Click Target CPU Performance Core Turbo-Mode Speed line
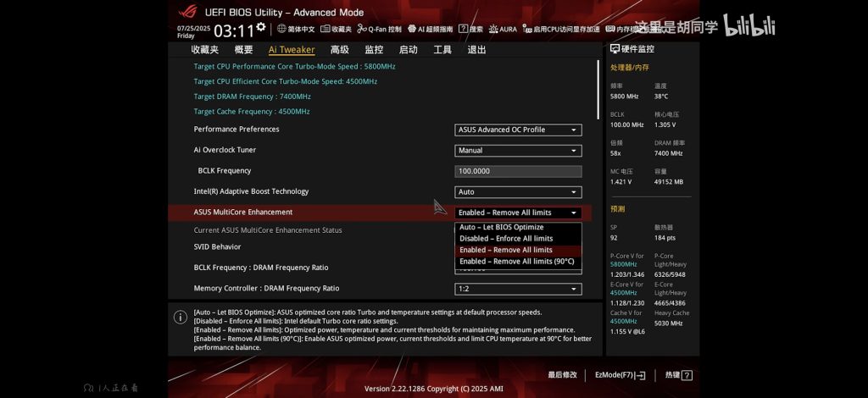This screenshot has height=398, width=868. (x=294, y=66)
